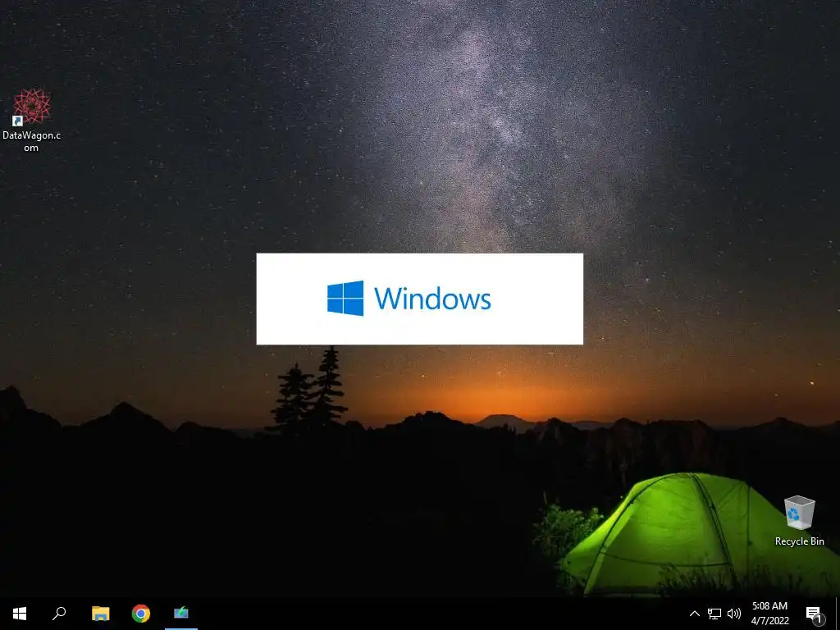Select the DataWagon.com desktop shortcut
Viewport: 840px width, 630px height.
(32, 121)
